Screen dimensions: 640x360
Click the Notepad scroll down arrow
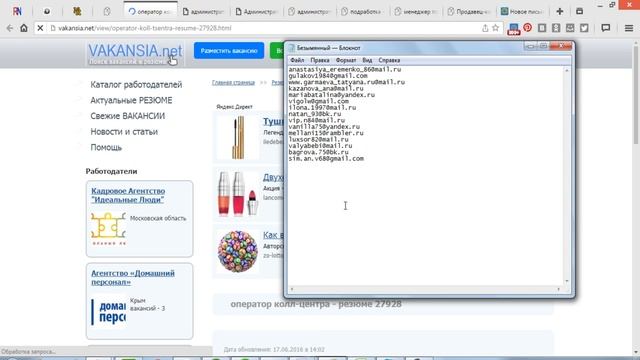tap(567, 281)
